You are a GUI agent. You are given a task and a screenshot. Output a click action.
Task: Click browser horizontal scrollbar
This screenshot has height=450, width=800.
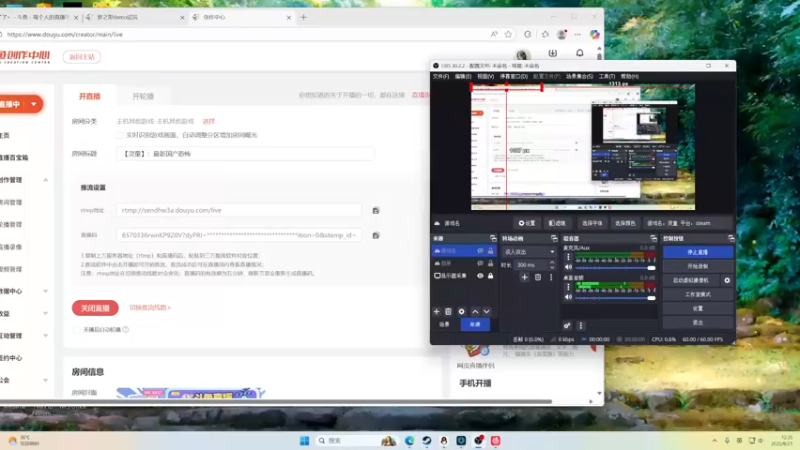tap(276, 402)
